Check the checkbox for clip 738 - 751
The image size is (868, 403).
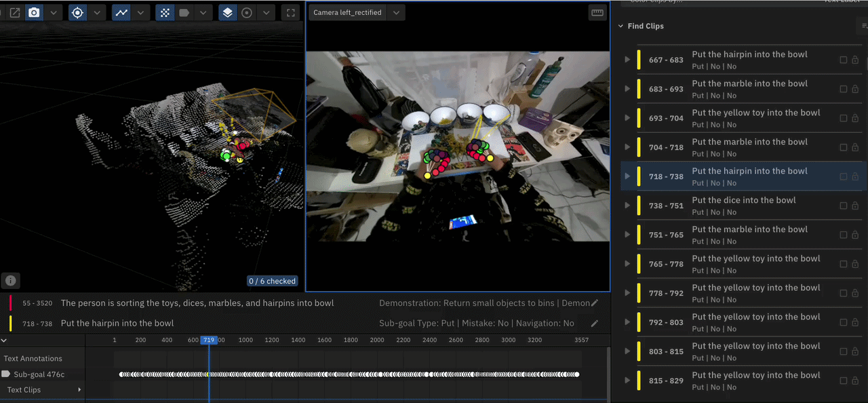click(x=844, y=206)
